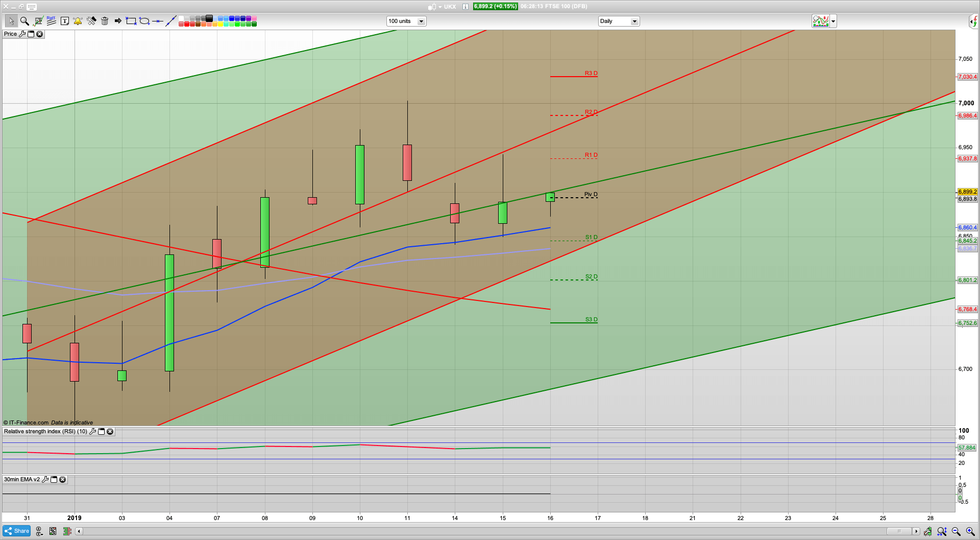Viewport: 980px width, 540px height.
Task: Select the Text annotation tool
Action: click(x=64, y=21)
